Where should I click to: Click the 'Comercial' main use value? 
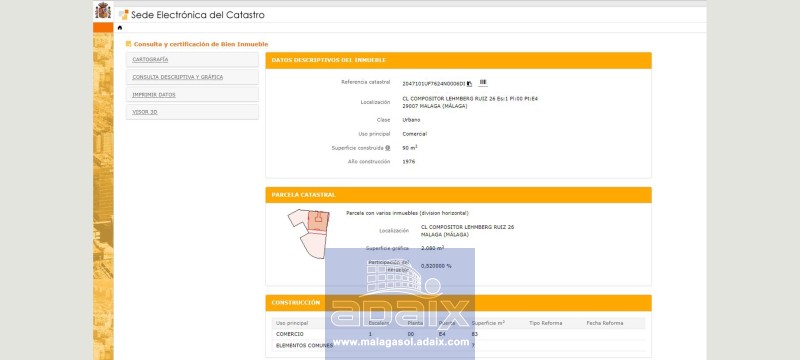pyautogui.click(x=414, y=134)
